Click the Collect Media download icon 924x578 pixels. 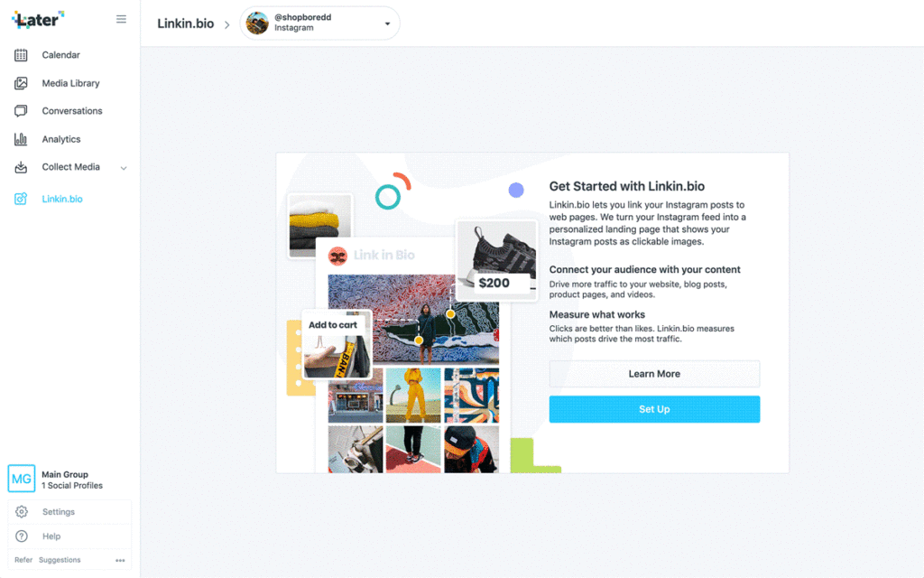tap(21, 167)
